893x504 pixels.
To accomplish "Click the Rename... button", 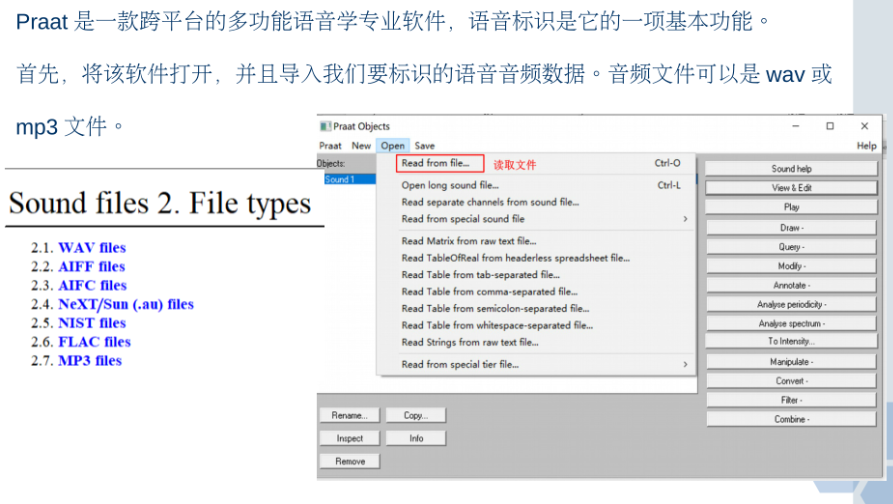I will pyautogui.click(x=350, y=416).
